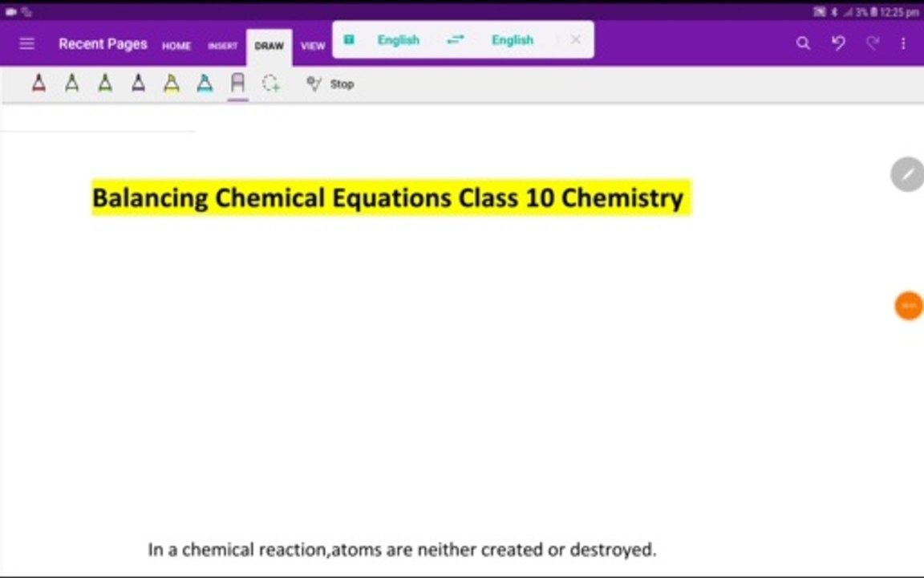The height and width of the screenshot is (578, 924).
Task: Swap the translation languages
Action: click(x=455, y=39)
